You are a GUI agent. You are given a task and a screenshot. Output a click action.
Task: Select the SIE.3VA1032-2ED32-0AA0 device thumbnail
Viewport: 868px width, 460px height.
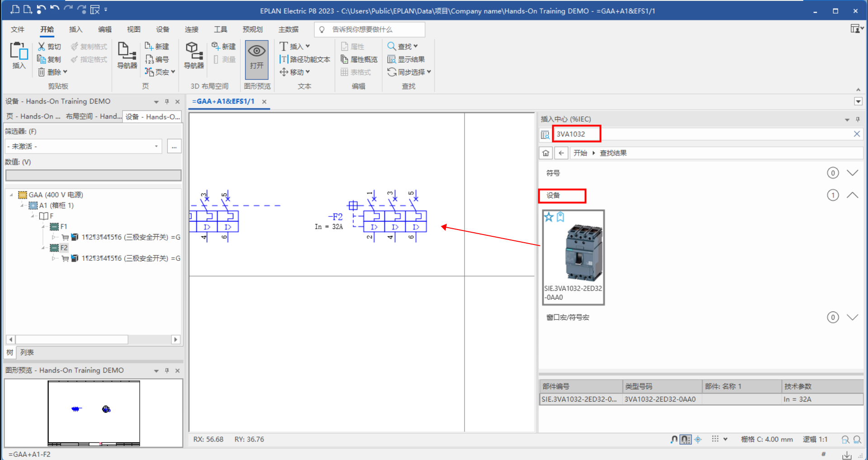[x=574, y=257]
